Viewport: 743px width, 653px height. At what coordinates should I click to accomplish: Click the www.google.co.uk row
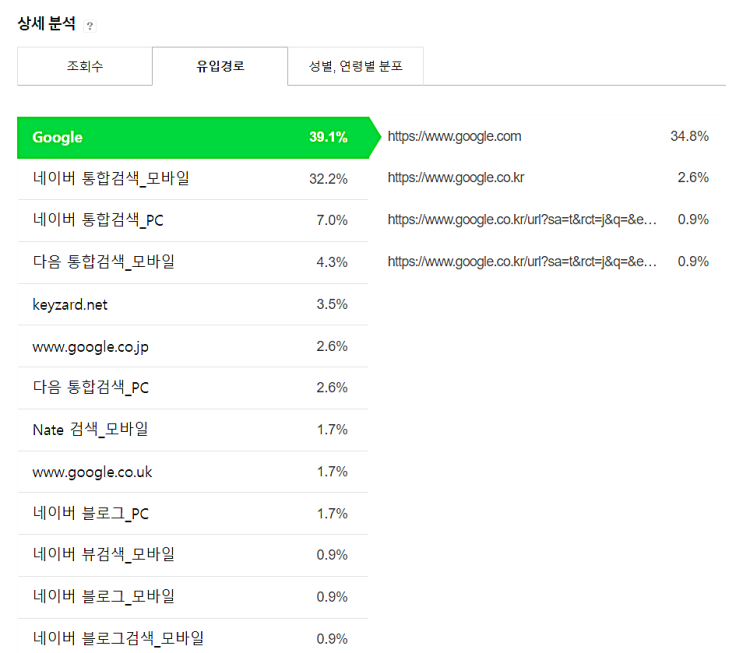point(193,472)
